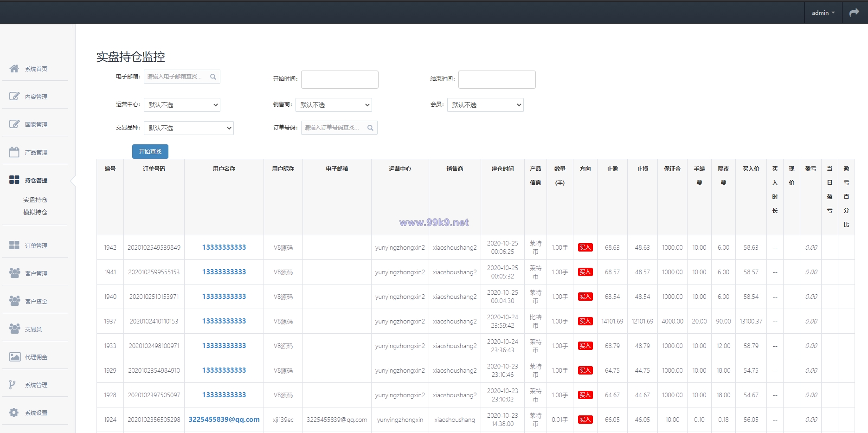Click 建仓时间 column header
This screenshot has height=433, width=868.
point(502,169)
